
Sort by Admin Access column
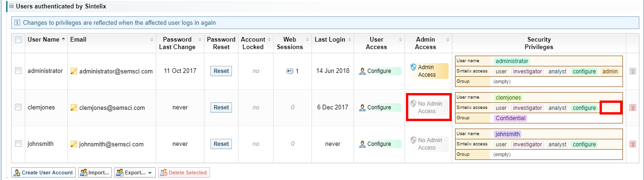pyautogui.click(x=428, y=43)
